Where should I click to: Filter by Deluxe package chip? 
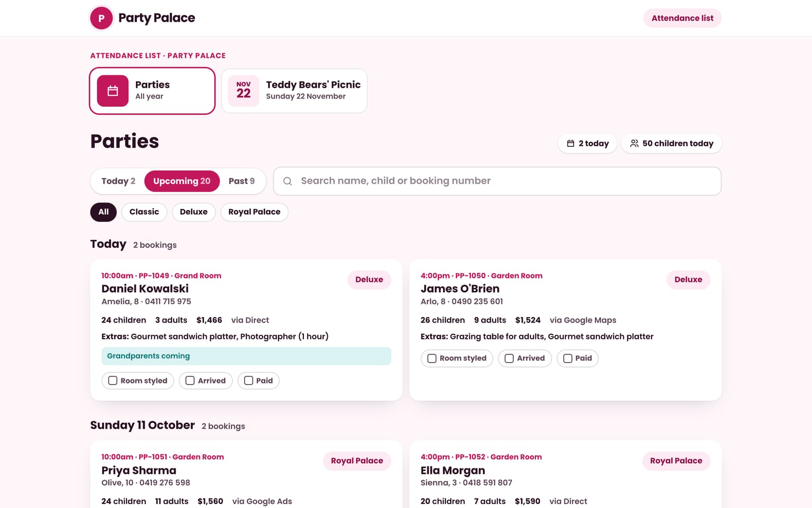click(194, 212)
